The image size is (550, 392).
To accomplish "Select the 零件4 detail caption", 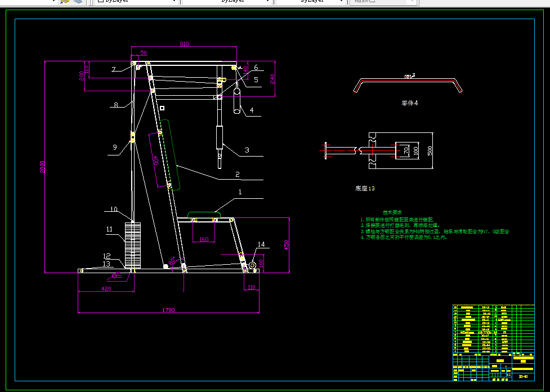I will 410,103.
